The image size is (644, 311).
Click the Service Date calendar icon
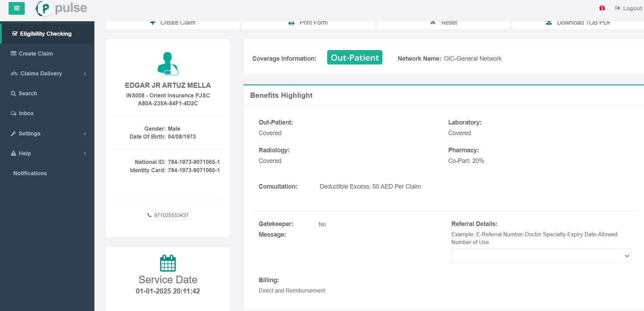click(x=168, y=263)
